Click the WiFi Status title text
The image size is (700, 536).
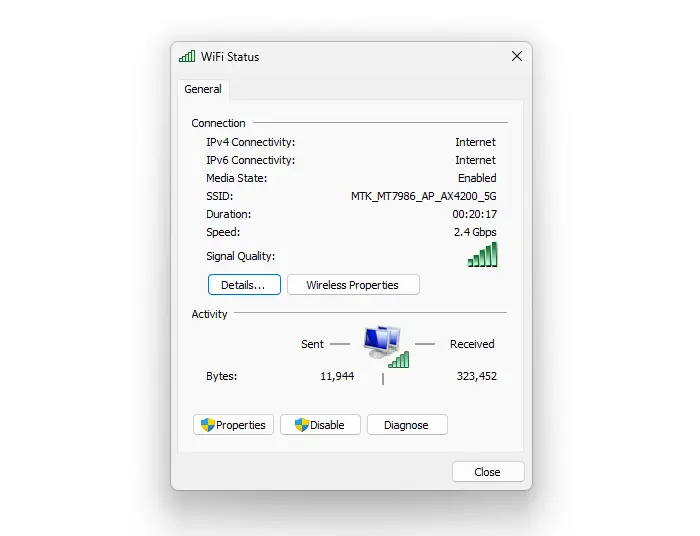[230, 57]
